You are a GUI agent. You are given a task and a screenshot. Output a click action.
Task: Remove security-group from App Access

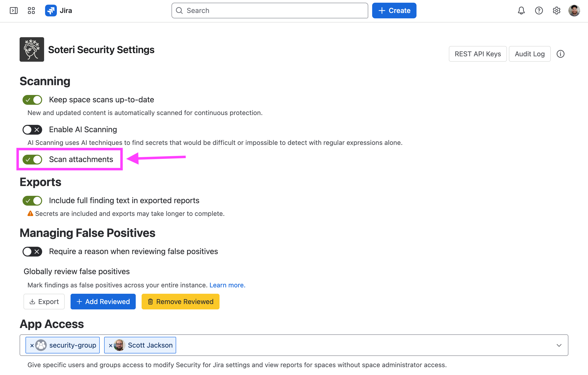[x=32, y=345]
